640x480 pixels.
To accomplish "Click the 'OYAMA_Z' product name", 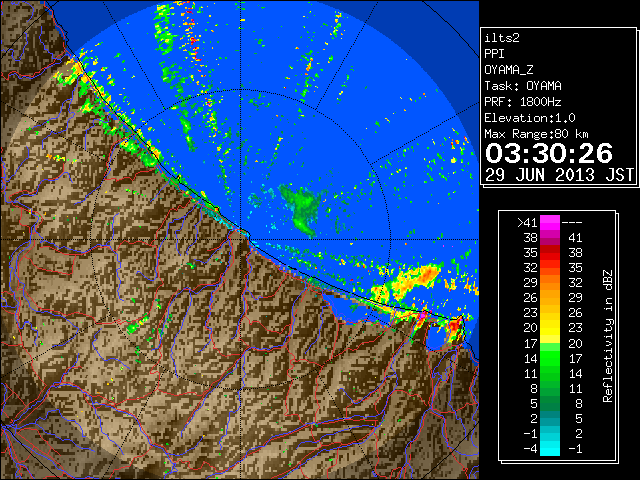I will 509,70.
